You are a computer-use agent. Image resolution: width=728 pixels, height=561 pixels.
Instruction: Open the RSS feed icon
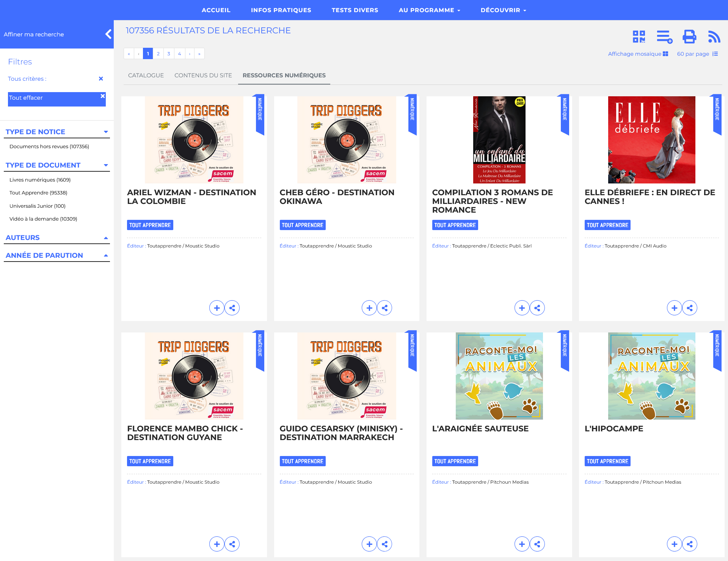point(714,37)
